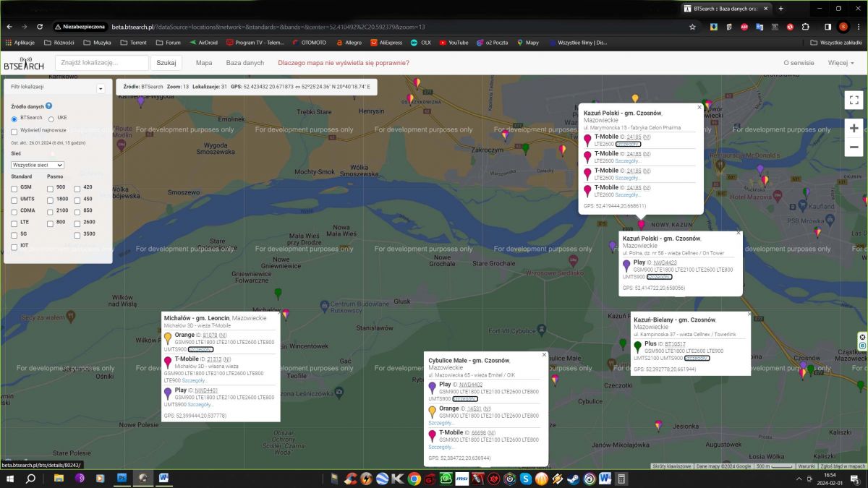Open Szczegóły link for Orange in Michałów popup
Image resolution: width=868 pixels, height=488 pixels.
pyautogui.click(x=200, y=350)
